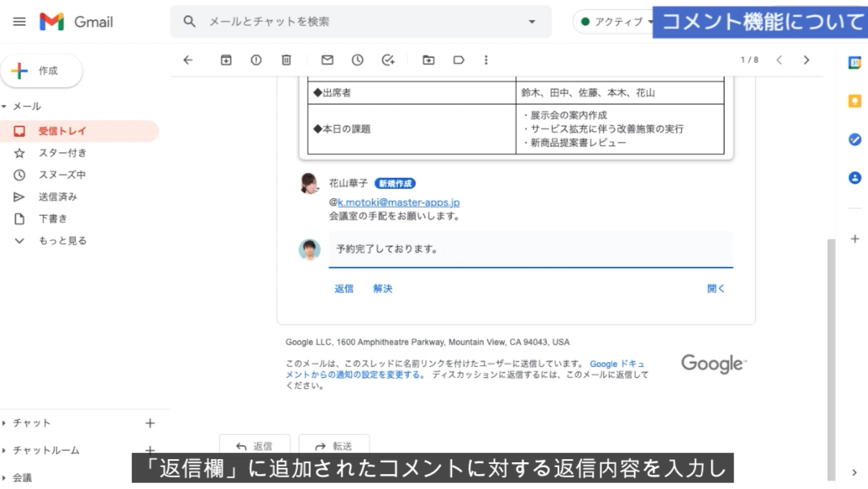This screenshot has height=489, width=868.
Task: Open search options dropdown arrow
Action: pyautogui.click(x=532, y=22)
